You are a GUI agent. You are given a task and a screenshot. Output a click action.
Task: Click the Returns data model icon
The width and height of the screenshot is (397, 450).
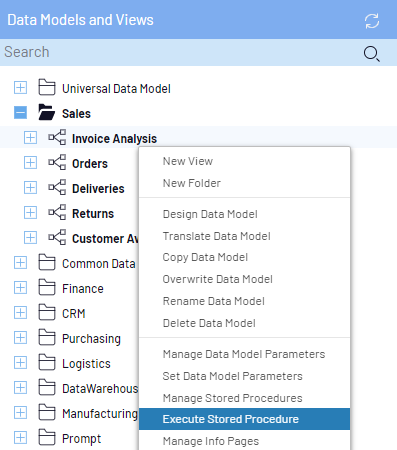click(57, 212)
